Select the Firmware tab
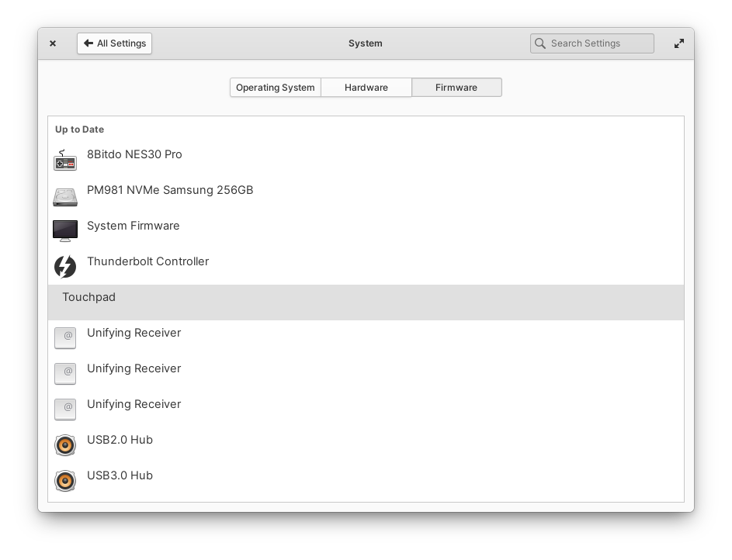Screen dimensions: 732x560 point(456,87)
